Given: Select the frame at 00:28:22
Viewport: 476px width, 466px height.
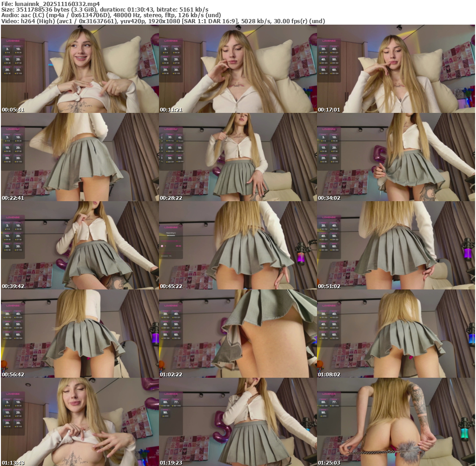Looking at the screenshot, I should (238, 157).
